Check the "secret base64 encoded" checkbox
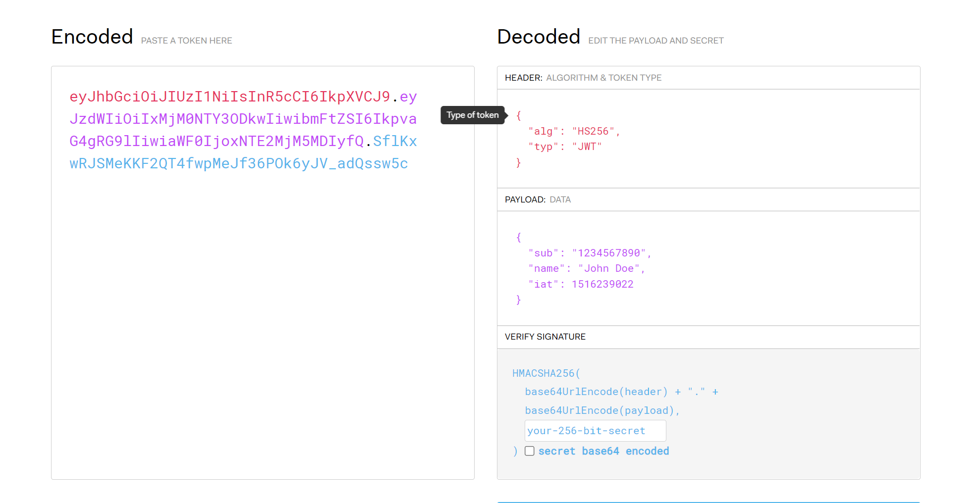The height and width of the screenshot is (503, 980). point(530,451)
